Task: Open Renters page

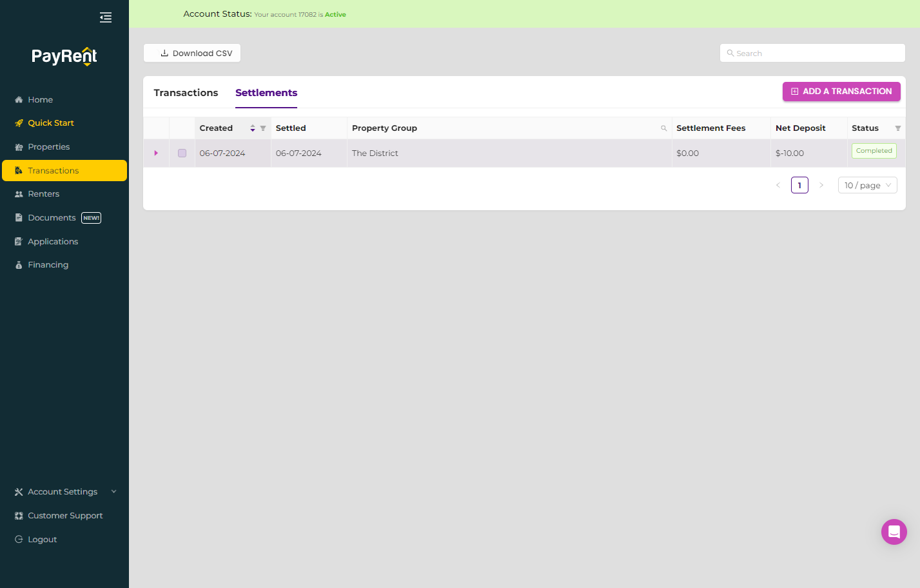Action: (x=64, y=194)
